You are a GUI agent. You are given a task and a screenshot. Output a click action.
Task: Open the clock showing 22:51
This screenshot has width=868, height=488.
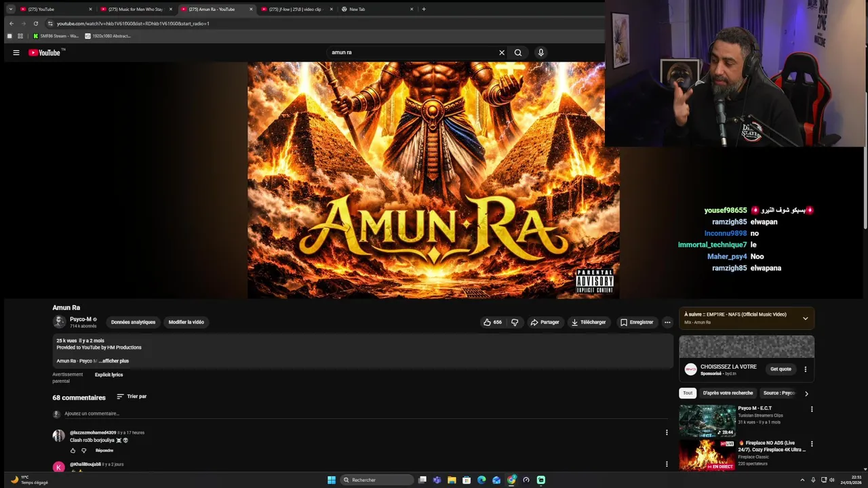pos(851,480)
